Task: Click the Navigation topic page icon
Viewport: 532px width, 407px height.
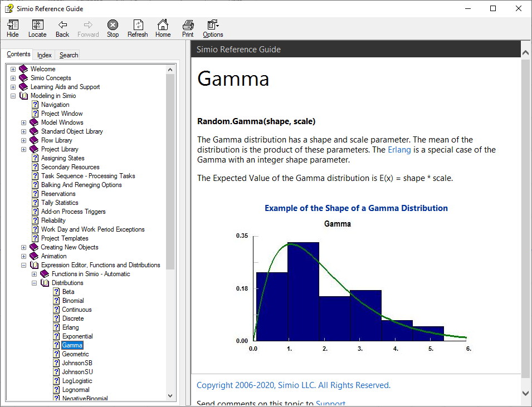Action: (x=35, y=105)
